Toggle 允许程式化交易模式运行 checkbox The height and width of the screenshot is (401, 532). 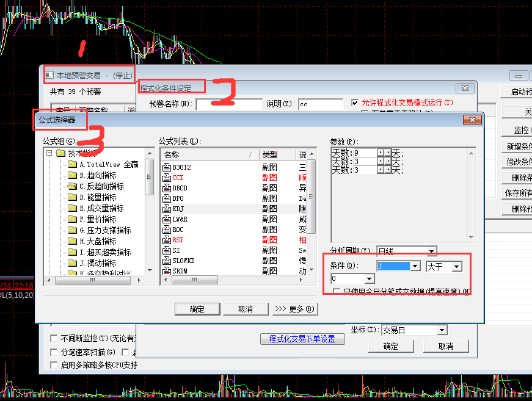[x=355, y=103]
